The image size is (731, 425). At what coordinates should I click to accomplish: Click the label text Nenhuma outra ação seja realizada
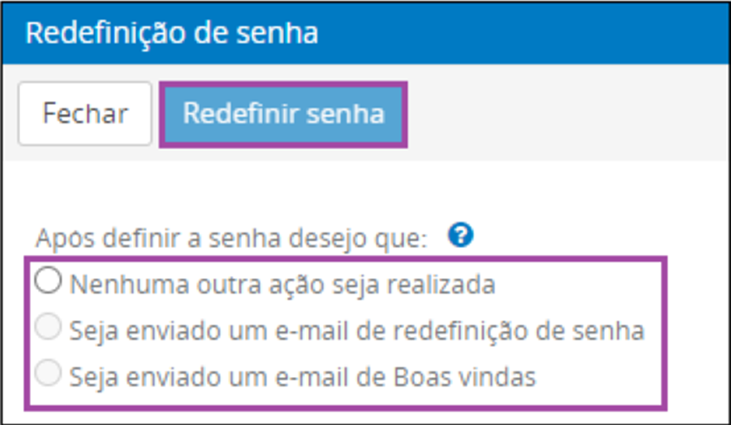(x=283, y=284)
